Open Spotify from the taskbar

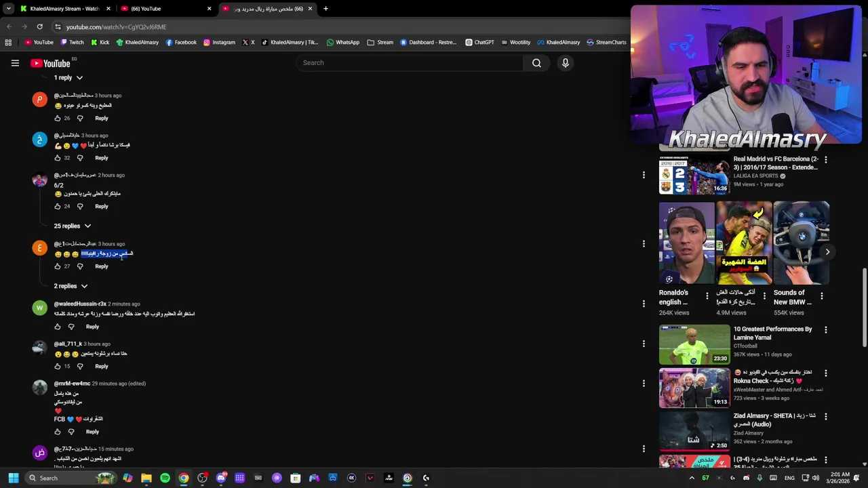165,478
